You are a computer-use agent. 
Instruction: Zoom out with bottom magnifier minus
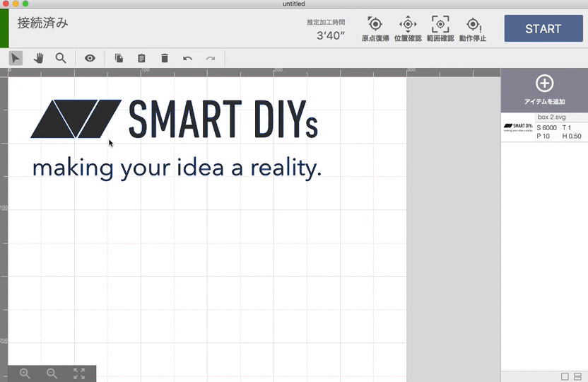coord(52,374)
